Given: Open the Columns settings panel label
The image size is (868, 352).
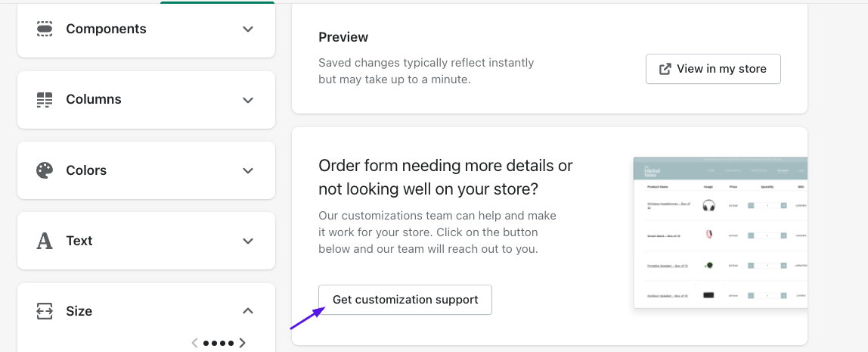Looking at the screenshot, I should click(94, 99).
